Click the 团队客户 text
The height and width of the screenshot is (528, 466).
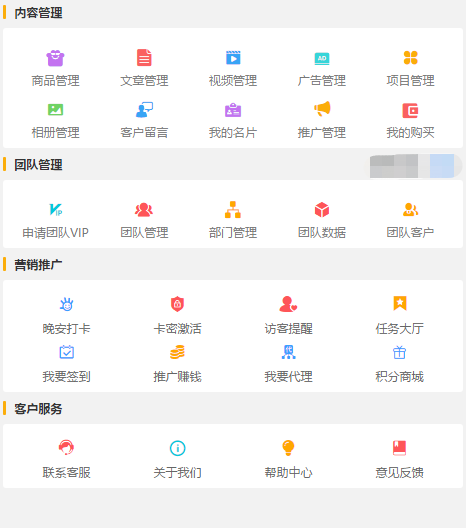coord(410,233)
